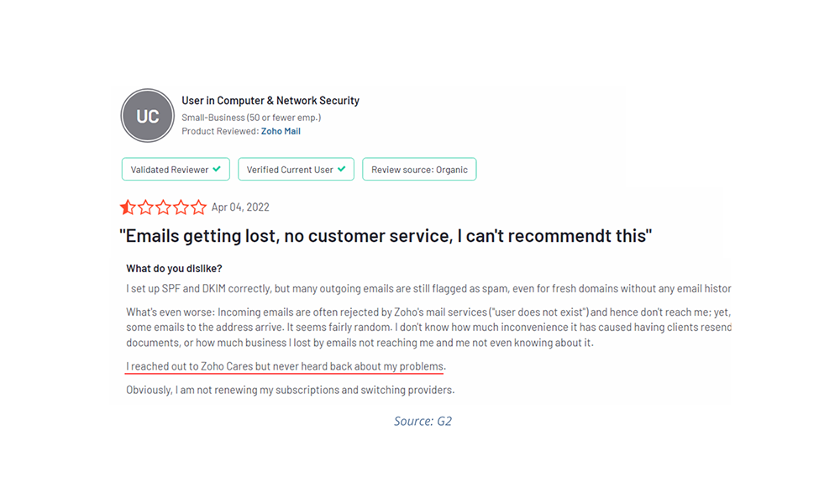840x504 pixels.
Task: Select the first filled red star
Action: [128, 207]
